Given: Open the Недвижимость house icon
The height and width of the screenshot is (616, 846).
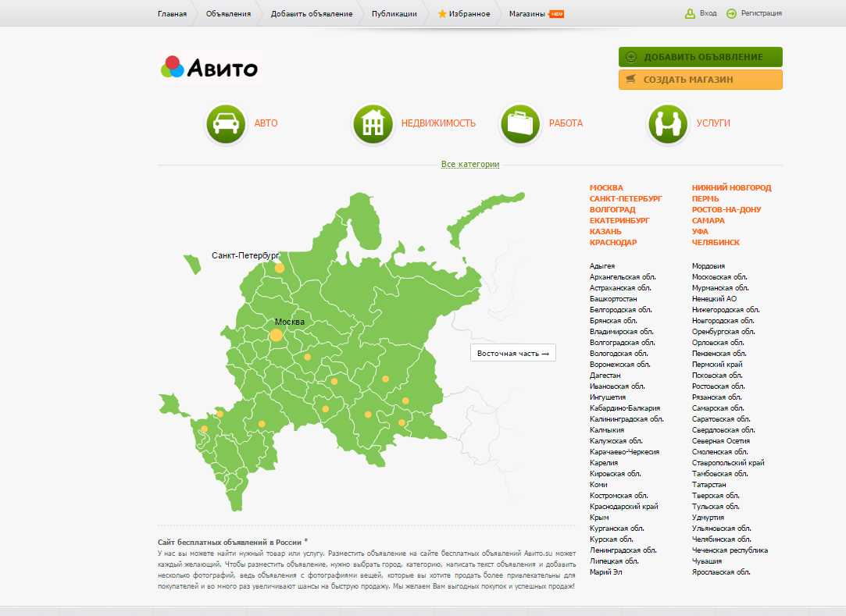Looking at the screenshot, I should coord(373,124).
